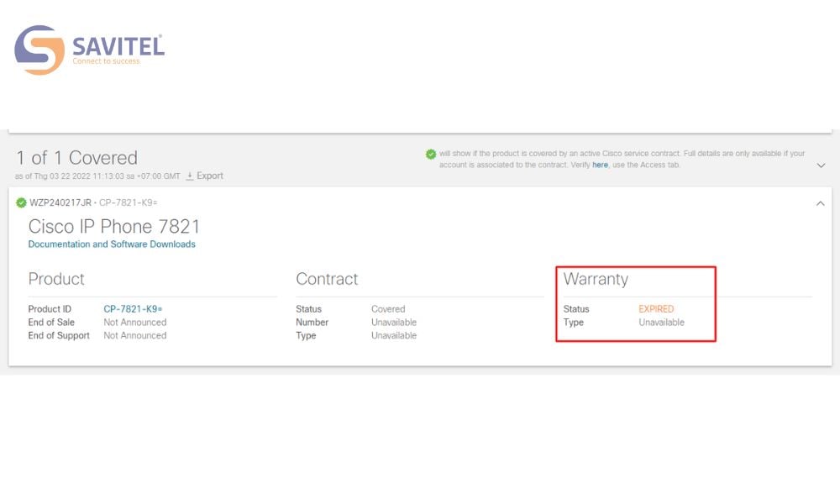Viewport: 840px width, 504px height.
Task: Click the Warranty Type 'Unavailable' value
Action: pos(662,323)
